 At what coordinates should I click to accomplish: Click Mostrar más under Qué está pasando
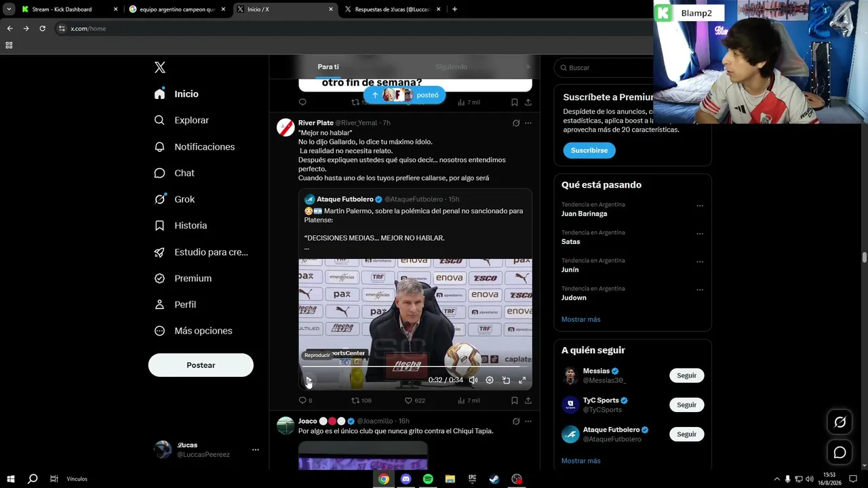point(581,319)
